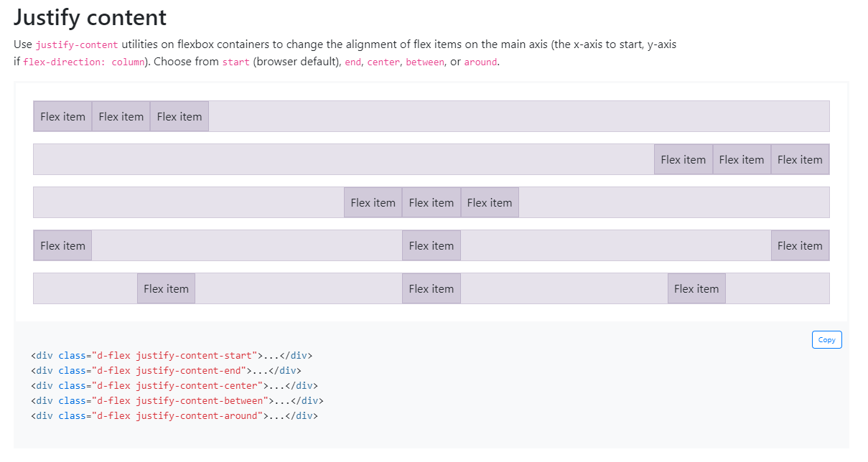This screenshot has width=868, height=462.
Task: Click the pink 'start' inline code
Action: point(235,62)
